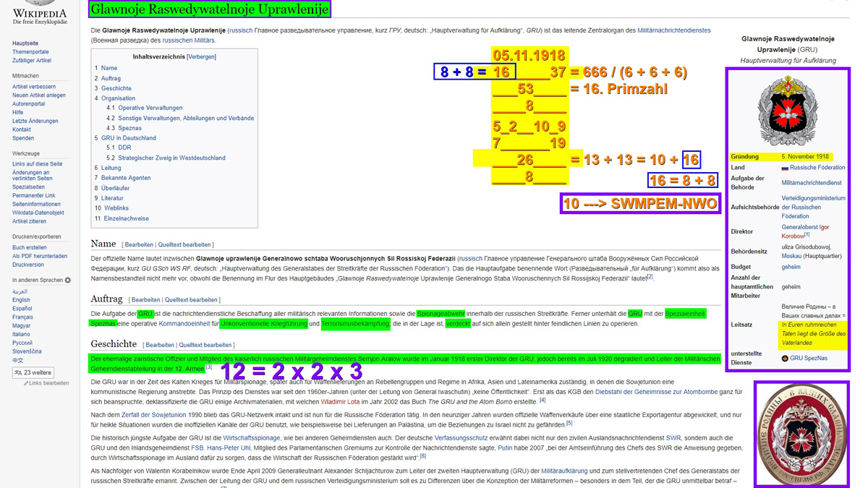The image size is (868, 488).
Task: Show 23 weitere languages
Action: coord(33,372)
